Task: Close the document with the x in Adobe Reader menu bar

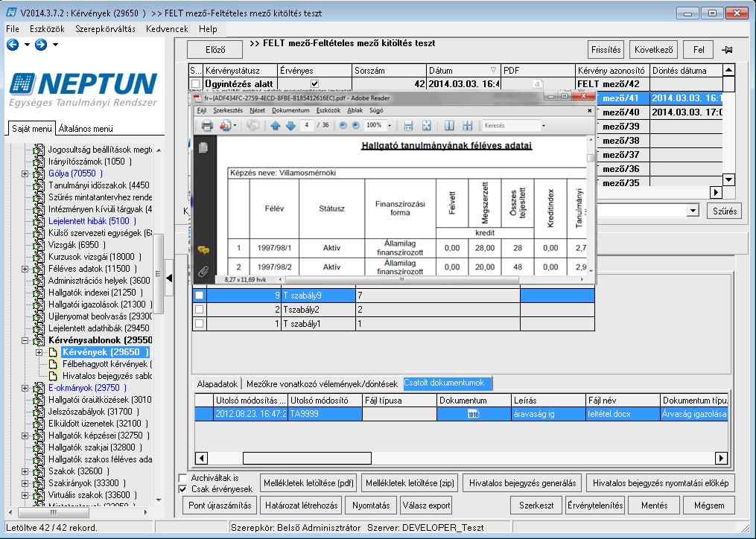Action: (x=589, y=110)
